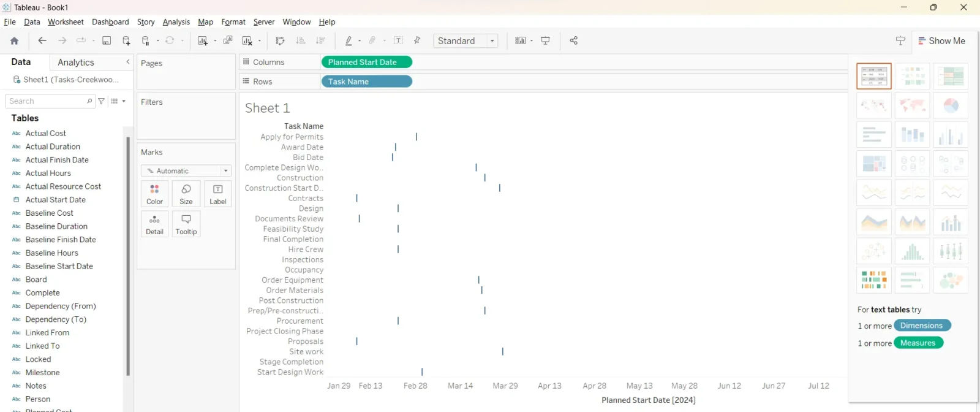The width and height of the screenshot is (980, 412).
Task: Switch to the Data tab
Action: (21, 62)
